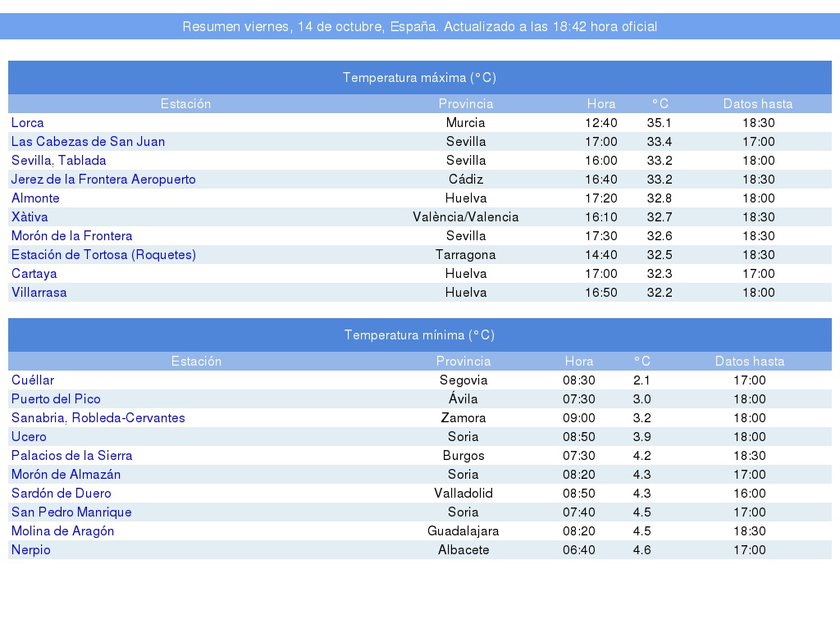Click Hora header in maximum temperature table
Image resolution: width=840 pixels, height=619 pixels.
(x=601, y=104)
